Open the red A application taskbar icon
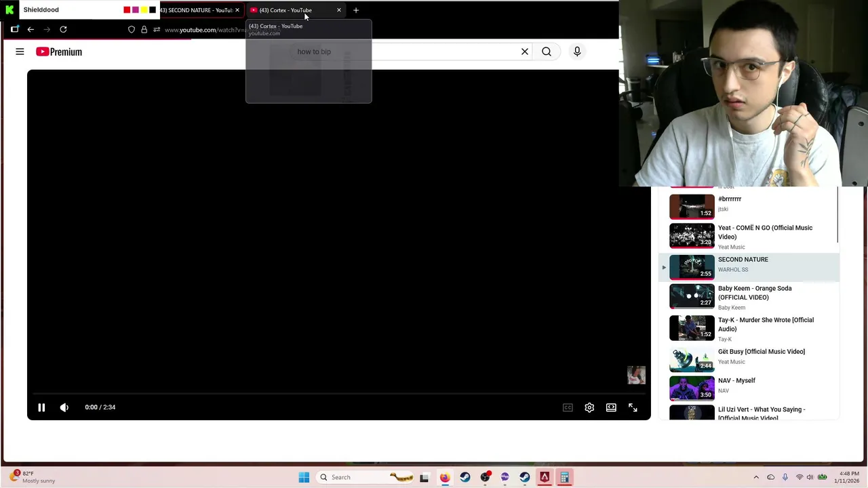Screen dimensions: 868x488 545,477
